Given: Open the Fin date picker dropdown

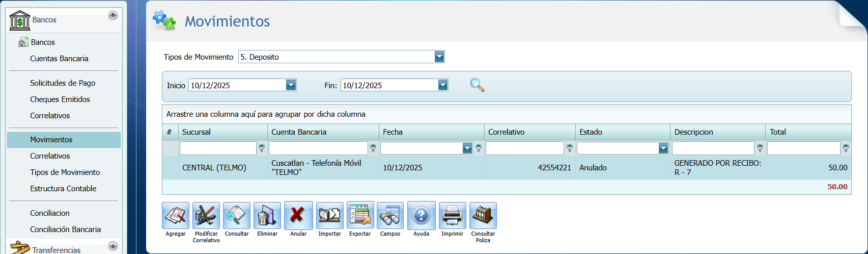Looking at the screenshot, I should point(443,85).
